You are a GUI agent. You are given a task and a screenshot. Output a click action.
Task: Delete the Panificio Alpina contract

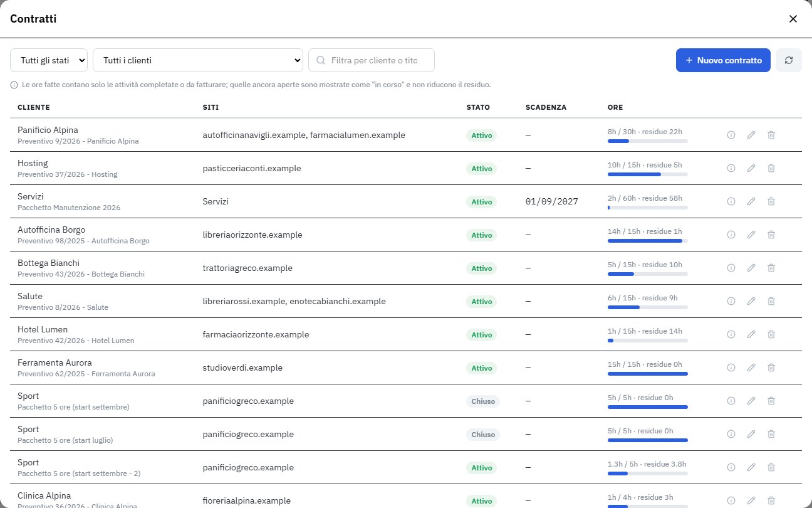pyautogui.click(x=771, y=135)
